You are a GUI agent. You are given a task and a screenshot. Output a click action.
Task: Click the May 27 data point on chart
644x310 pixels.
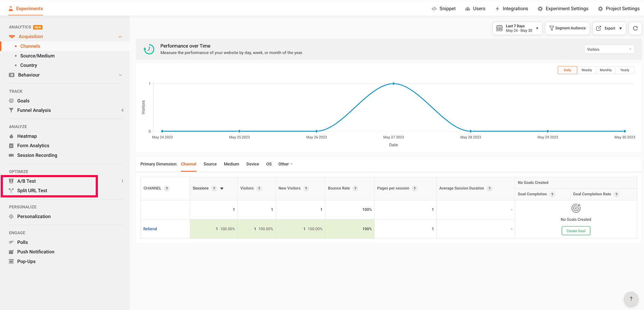[393, 84]
